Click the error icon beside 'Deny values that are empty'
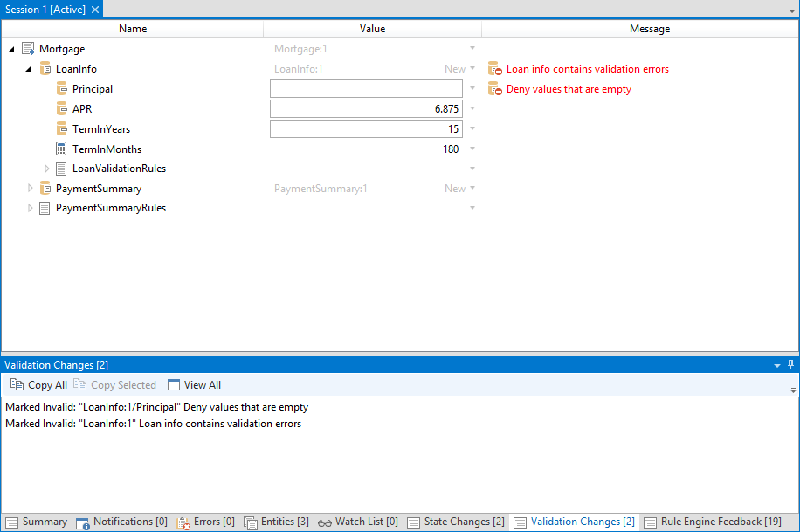This screenshot has width=800, height=532. (495, 89)
